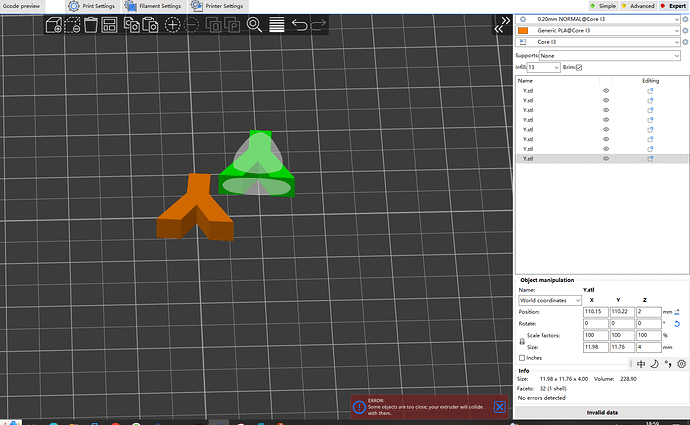Click the Arrange objects toolbar icon
The width and height of the screenshot is (690, 425).
(109, 24)
